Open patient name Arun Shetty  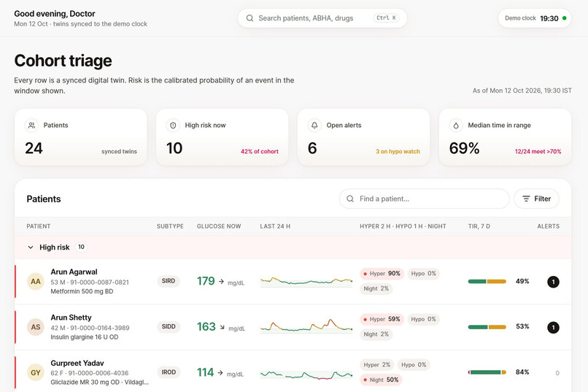71,318
